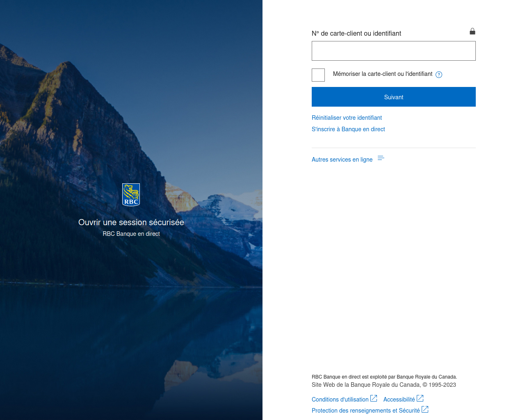Screen dimensions: 525x420
Task: Click the heading Ouvrir une session sécurisée
Action: point(131,222)
